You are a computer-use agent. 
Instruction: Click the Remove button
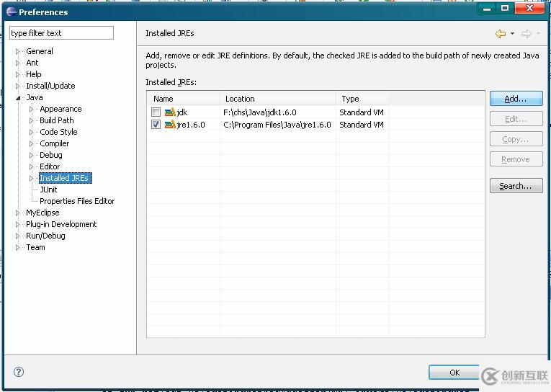(516, 159)
